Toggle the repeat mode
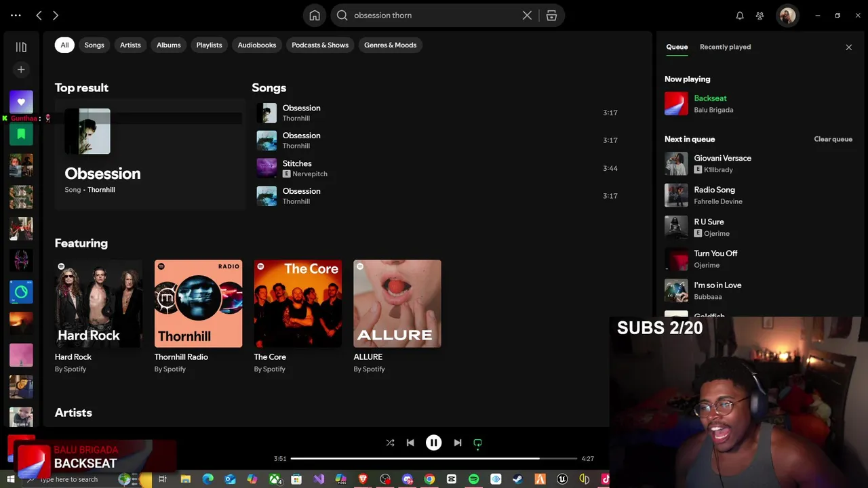 [477, 443]
